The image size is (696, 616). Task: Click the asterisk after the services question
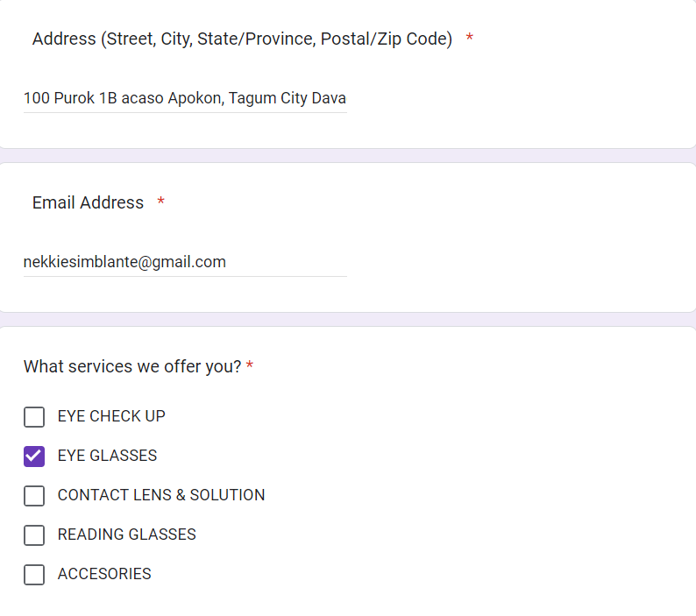coord(250,366)
